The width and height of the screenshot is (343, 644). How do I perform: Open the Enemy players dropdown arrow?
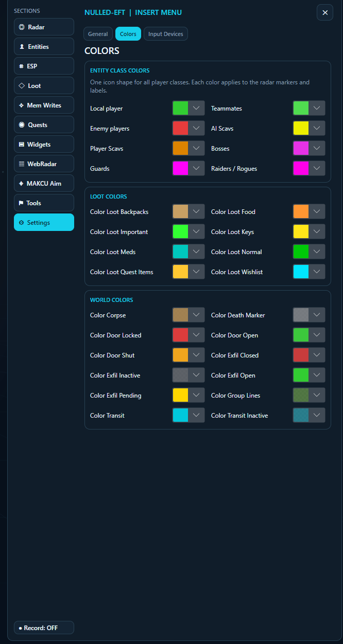click(196, 128)
